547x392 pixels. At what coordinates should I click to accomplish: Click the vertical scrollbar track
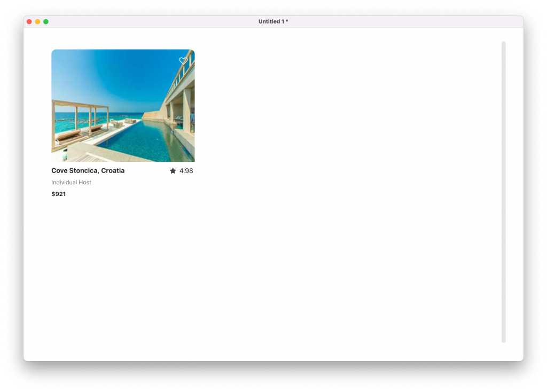[503, 192]
